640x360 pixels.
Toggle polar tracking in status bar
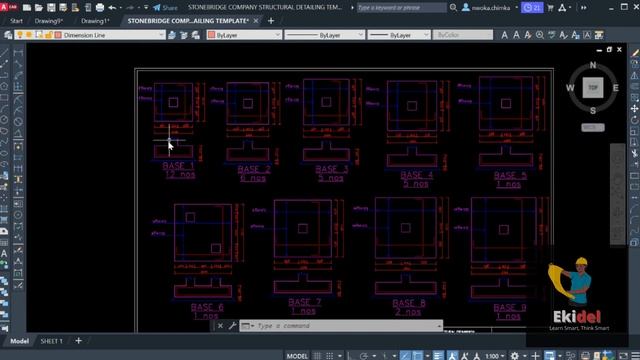pyautogui.click(x=363, y=356)
